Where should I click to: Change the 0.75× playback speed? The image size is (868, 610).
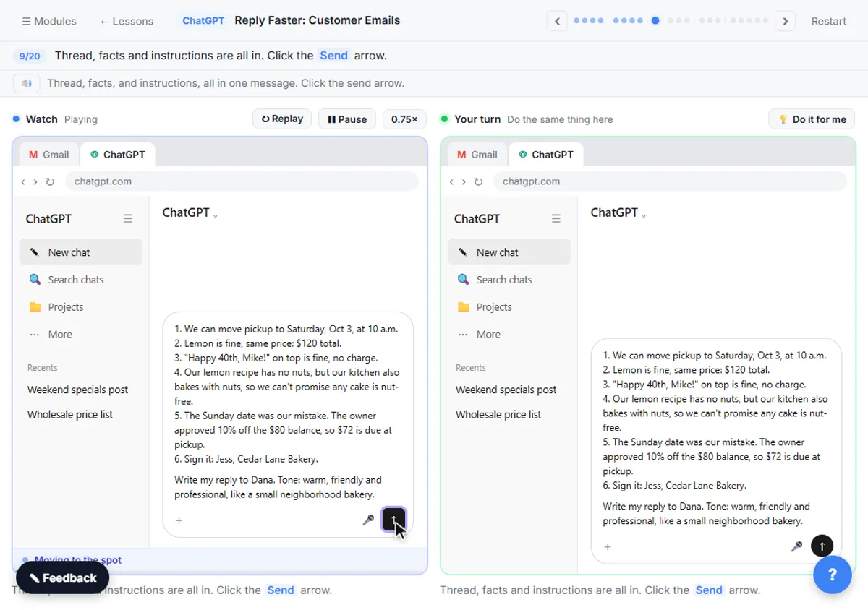pyautogui.click(x=404, y=119)
